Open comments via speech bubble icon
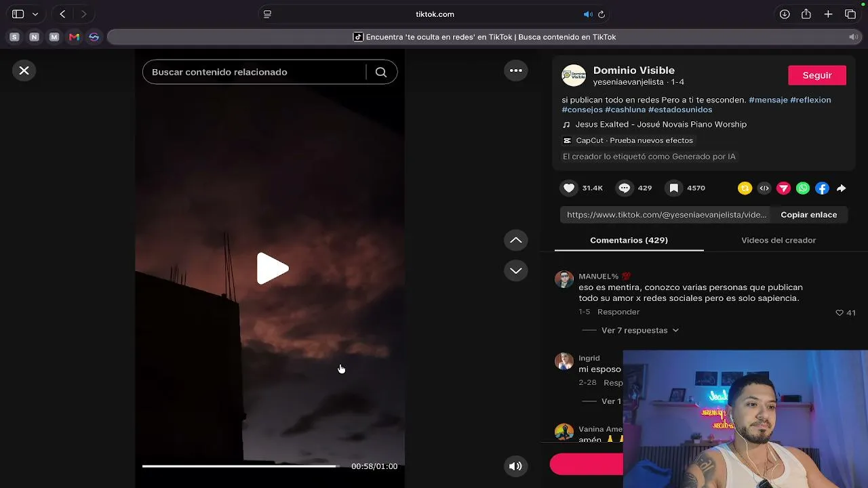Screen dimensions: 868x488 [x=625, y=188]
